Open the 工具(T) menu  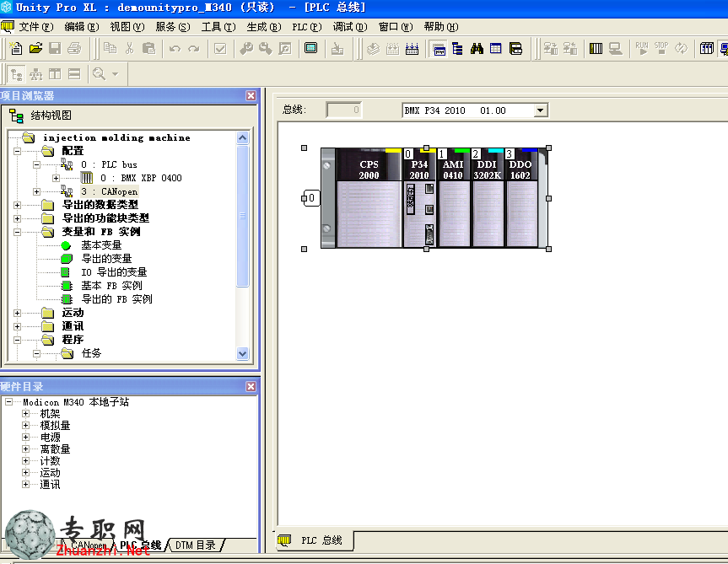[x=218, y=27]
